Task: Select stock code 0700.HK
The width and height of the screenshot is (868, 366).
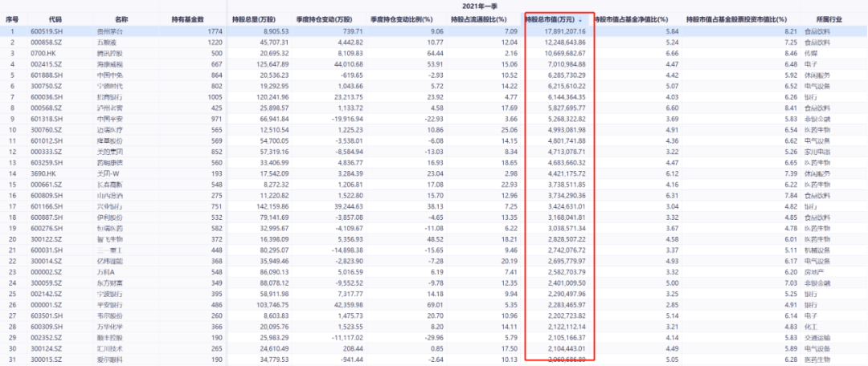Action: click(43, 52)
